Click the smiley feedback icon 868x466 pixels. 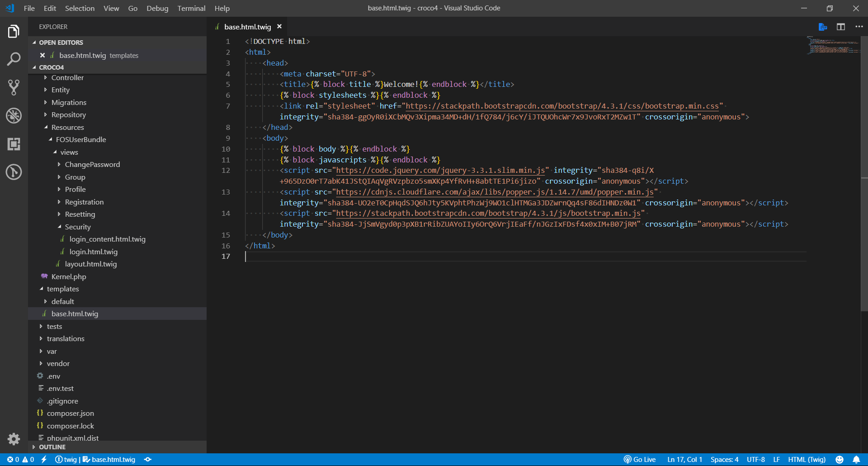(x=840, y=460)
